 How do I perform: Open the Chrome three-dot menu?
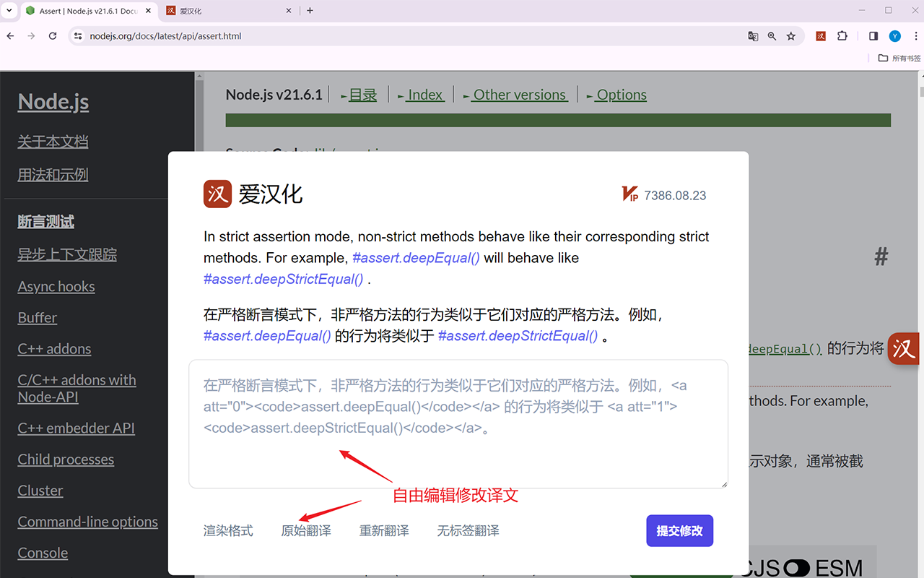coord(915,35)
